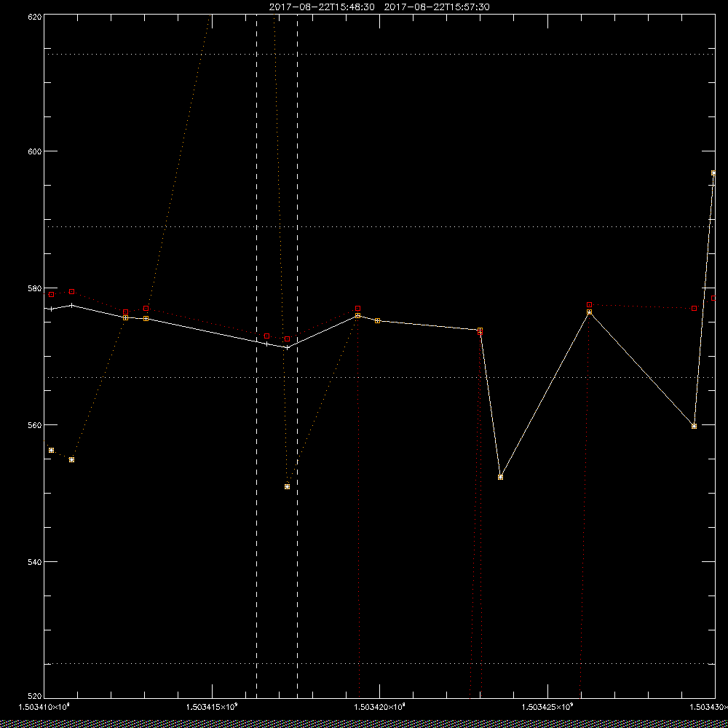Click the data marker just below 560 near right edge
The width and height of the screenshot is (728, 728).
coord(694,426)
